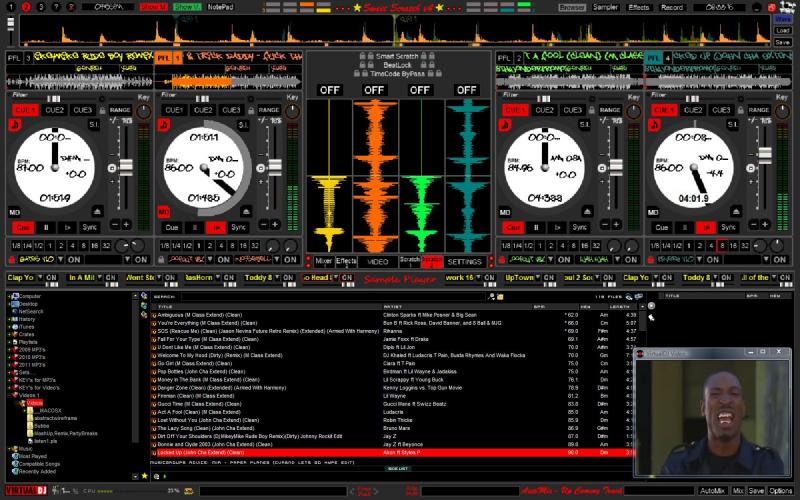Open the Mixer center panel tab
Screen dimensions: 800x500
(323, 261)
